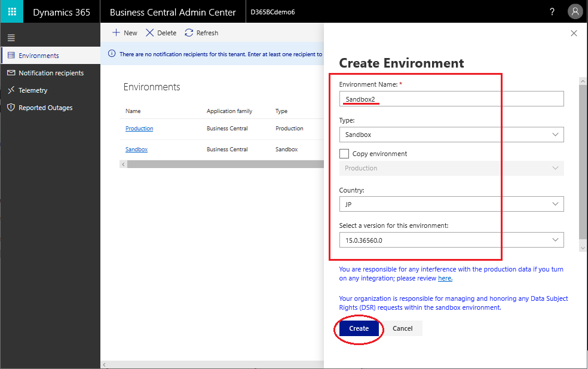Click the Name column header

point(133,111)
